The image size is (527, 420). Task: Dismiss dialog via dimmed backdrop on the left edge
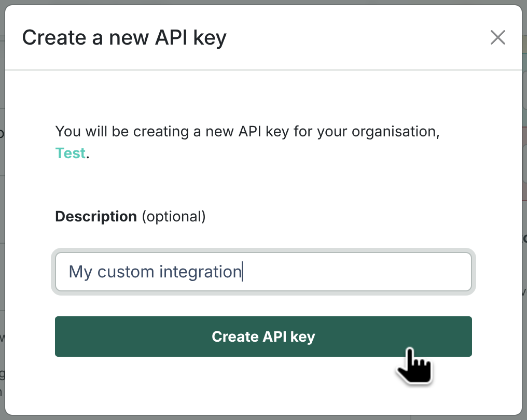tap(2, 207)
